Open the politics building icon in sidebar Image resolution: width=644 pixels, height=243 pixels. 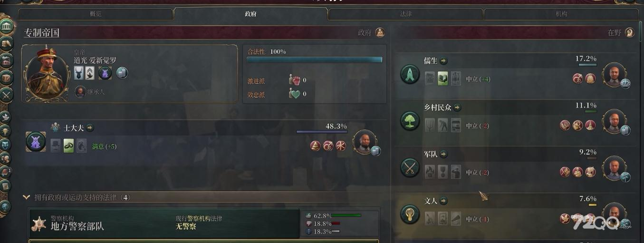point(7,25)
